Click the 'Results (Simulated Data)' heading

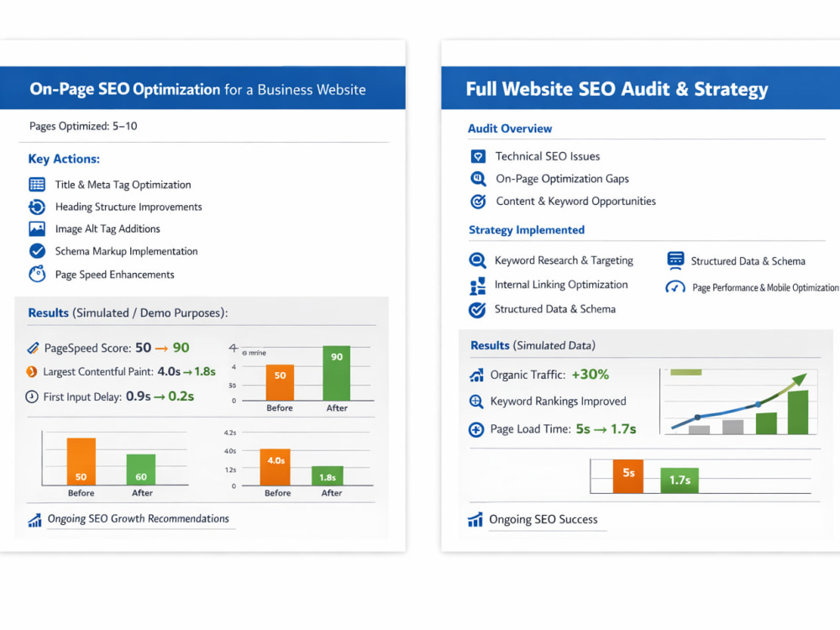click(533, 345)
